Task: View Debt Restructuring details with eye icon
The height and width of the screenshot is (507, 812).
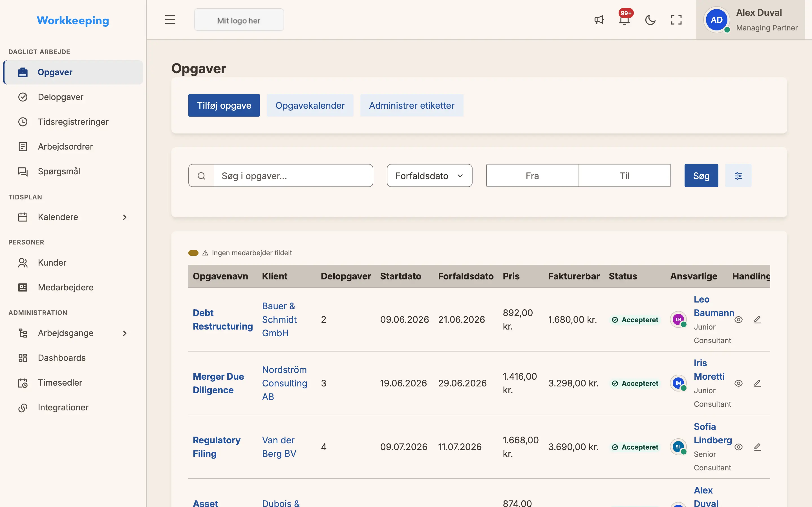Action: point(738,320)
